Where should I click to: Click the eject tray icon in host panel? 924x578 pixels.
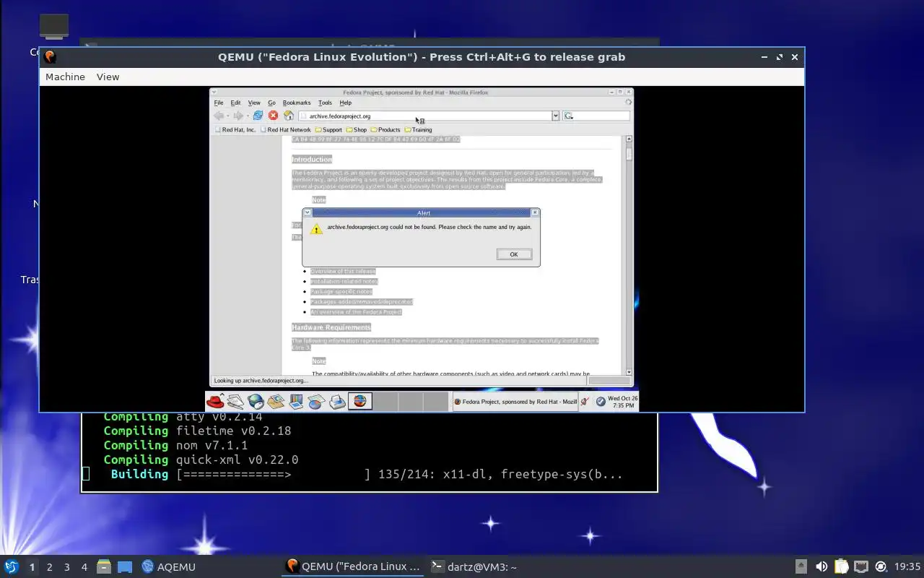point(801,566)
